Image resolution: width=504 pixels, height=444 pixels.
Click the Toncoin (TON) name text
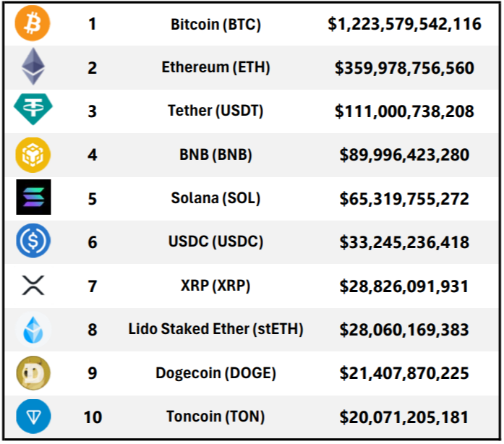click(x=215, y=417)
